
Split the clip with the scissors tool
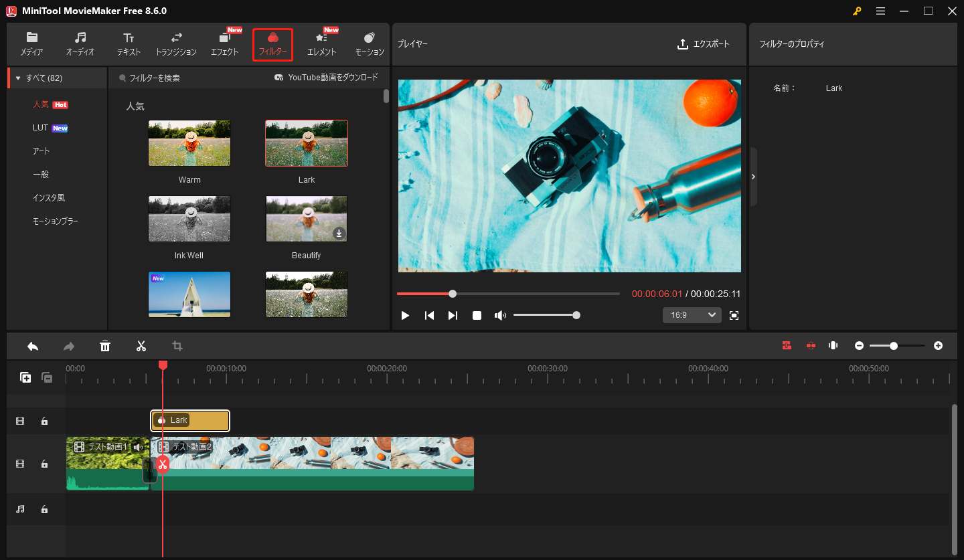click(x=141, y=346)
